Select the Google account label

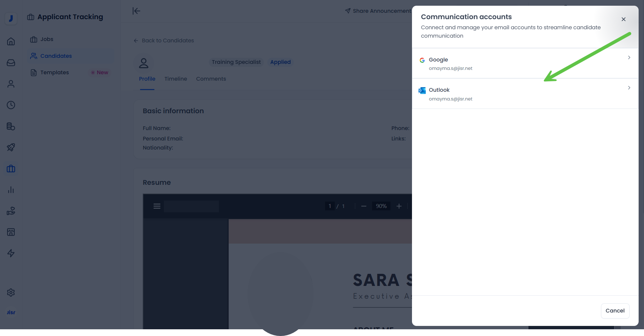(x=438, y=59)
